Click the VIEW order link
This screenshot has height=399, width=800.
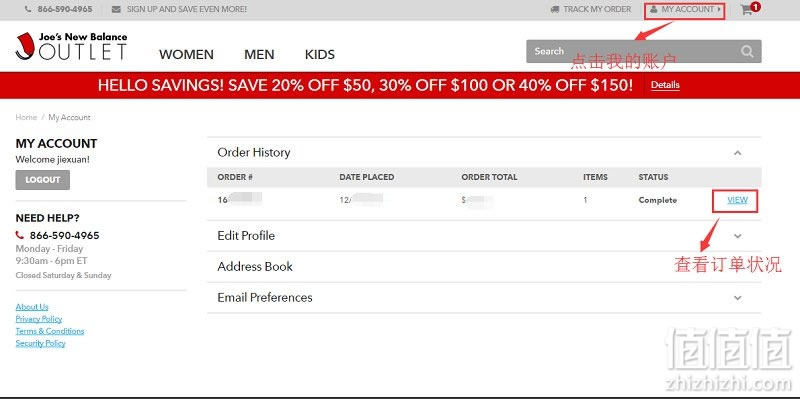point(737,200)
